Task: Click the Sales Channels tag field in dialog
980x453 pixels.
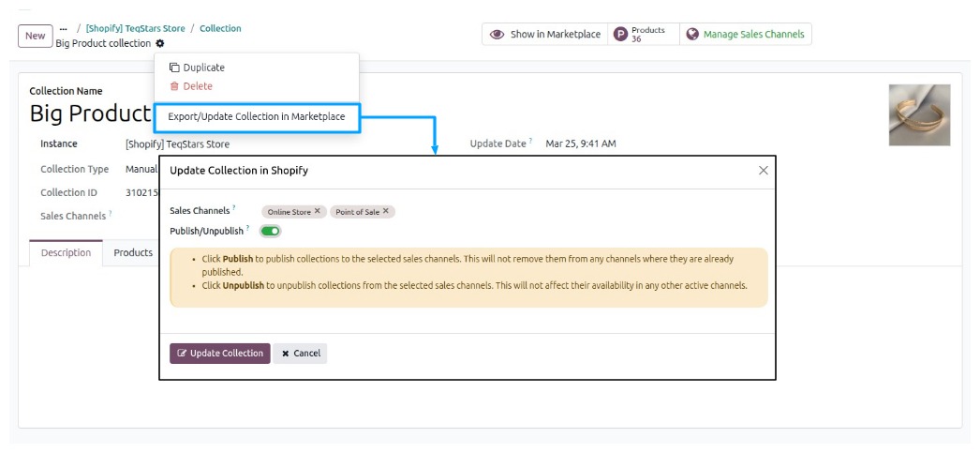Action: (512, 211)
